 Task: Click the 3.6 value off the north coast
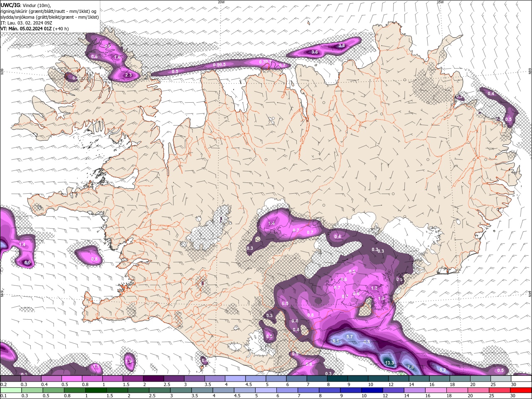[315, 52]
